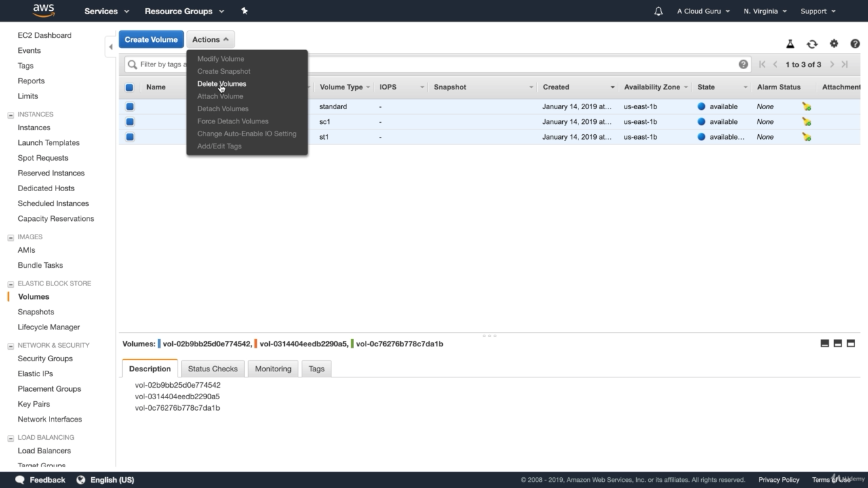Deselect the st1 volume checkbox

point(129,136)
